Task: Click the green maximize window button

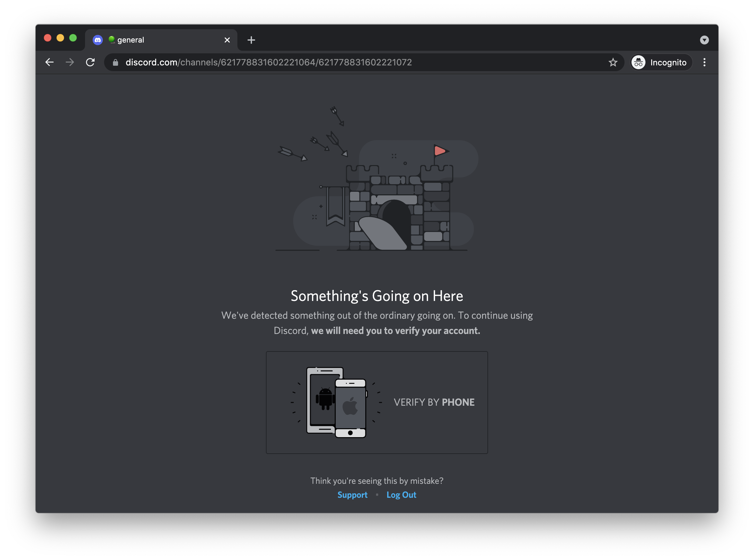Action: (x=73, y=38)
